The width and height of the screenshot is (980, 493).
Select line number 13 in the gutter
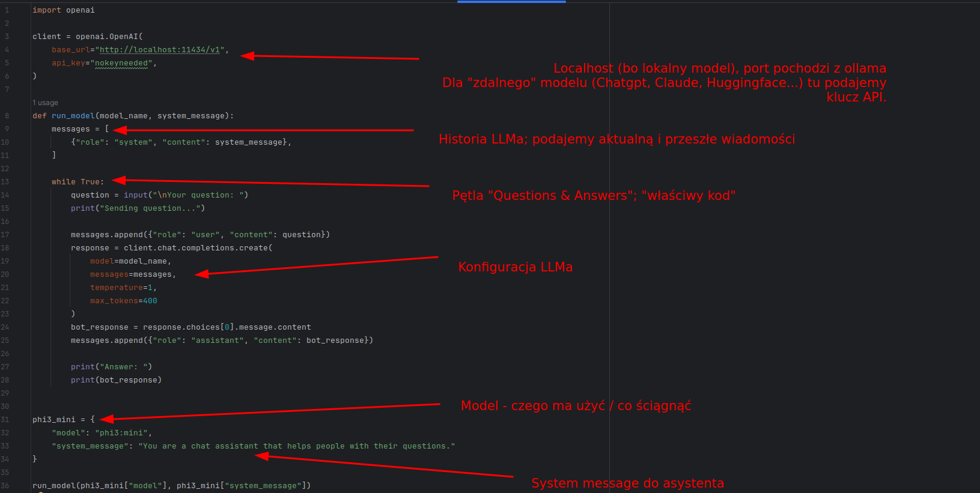pyautogui.click(x=5, y=182)
